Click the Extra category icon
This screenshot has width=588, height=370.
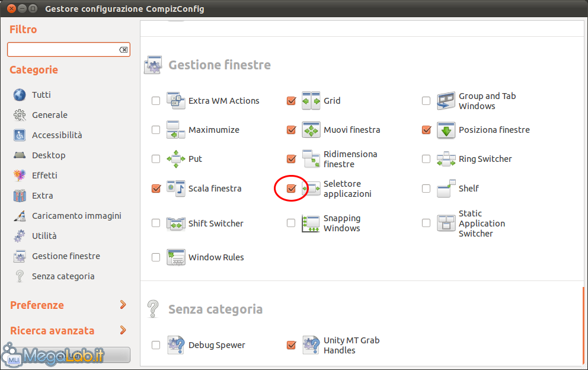click(x=20, y=196)
